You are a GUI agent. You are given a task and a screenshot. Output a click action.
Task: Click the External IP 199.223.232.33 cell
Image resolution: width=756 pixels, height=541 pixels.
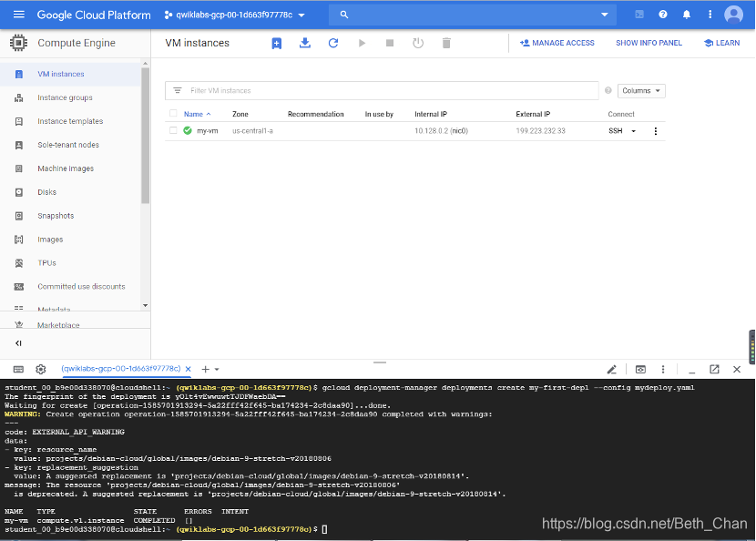[540, 131]
